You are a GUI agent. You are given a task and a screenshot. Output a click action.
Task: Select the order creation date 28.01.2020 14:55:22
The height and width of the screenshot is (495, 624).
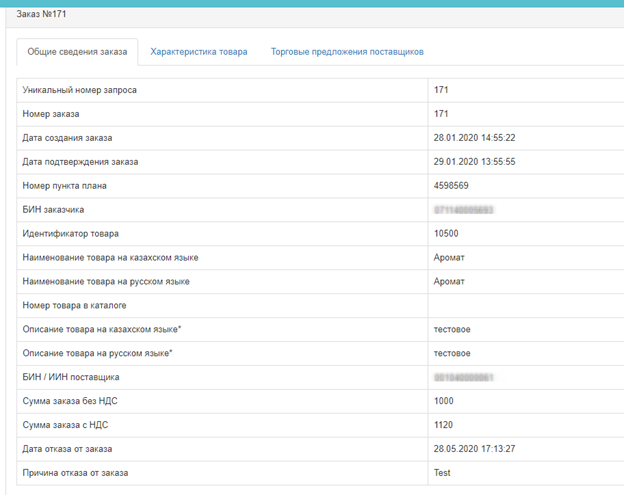coord(474,138)
